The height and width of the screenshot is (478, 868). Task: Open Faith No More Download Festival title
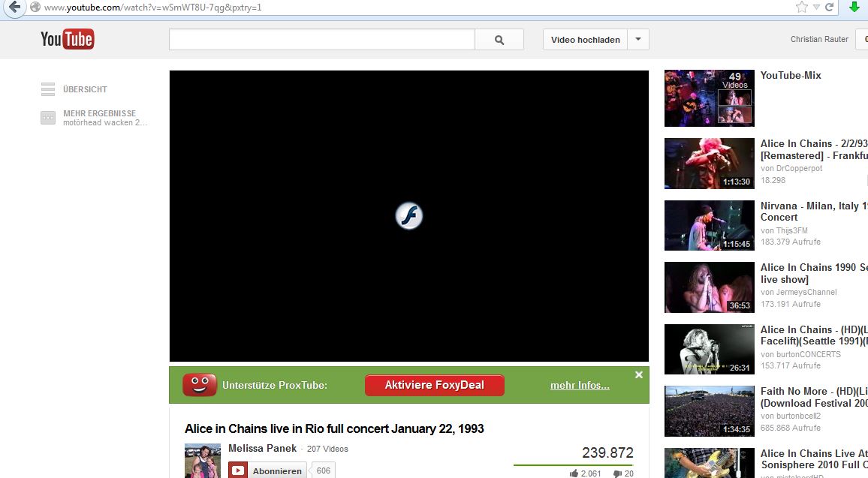coord(814,397)
